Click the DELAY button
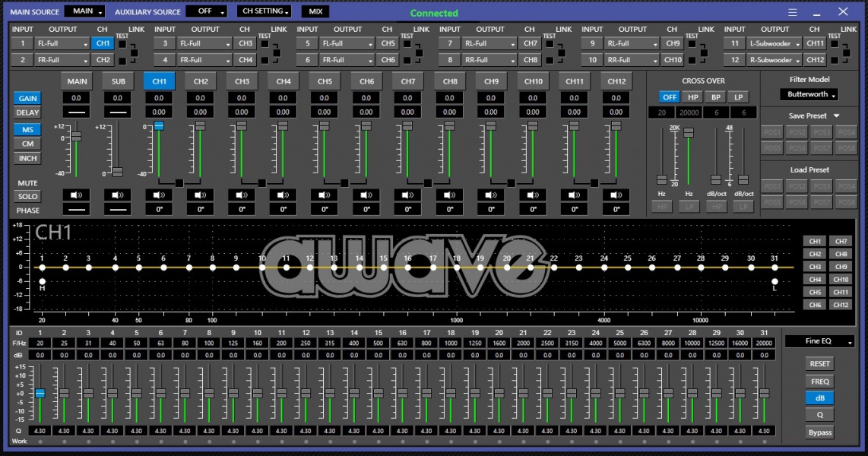868x456 pixels. [27, 112]
